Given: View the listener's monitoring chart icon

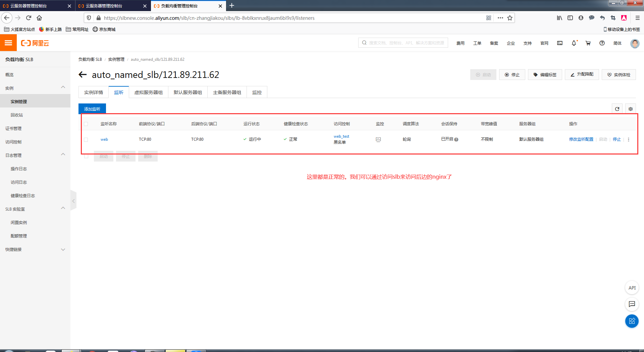Looking at the screenshot, I should point(378,139).
